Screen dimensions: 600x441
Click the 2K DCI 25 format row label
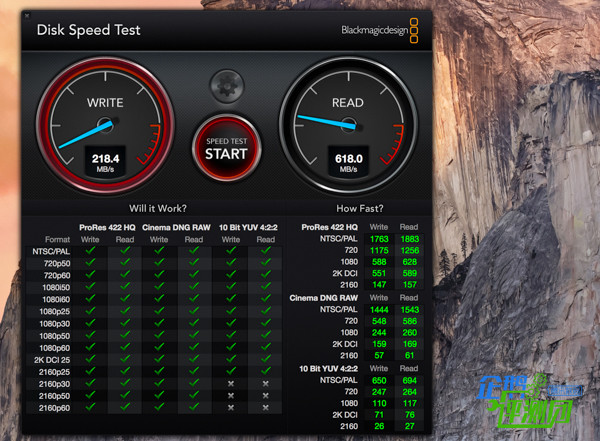tap(52, 360)
